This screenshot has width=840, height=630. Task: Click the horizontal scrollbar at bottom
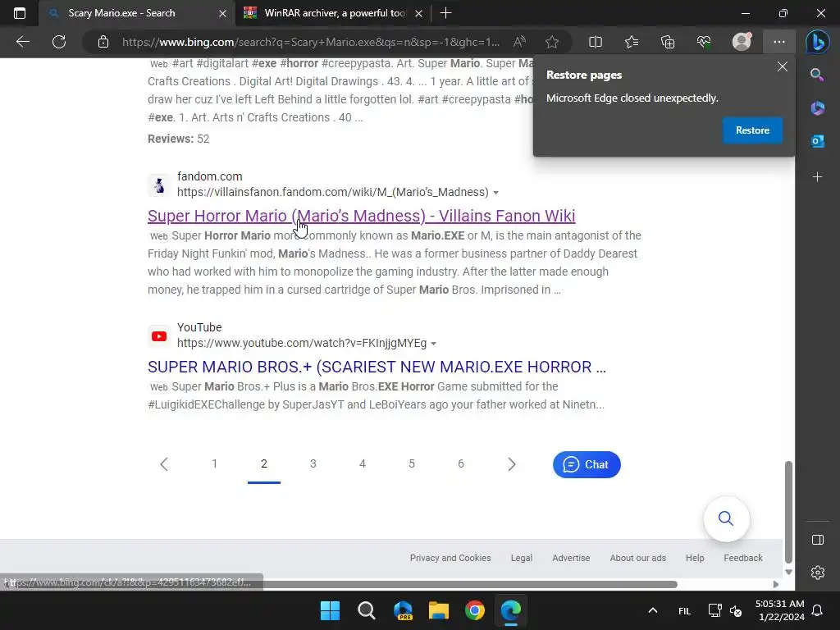343,584
